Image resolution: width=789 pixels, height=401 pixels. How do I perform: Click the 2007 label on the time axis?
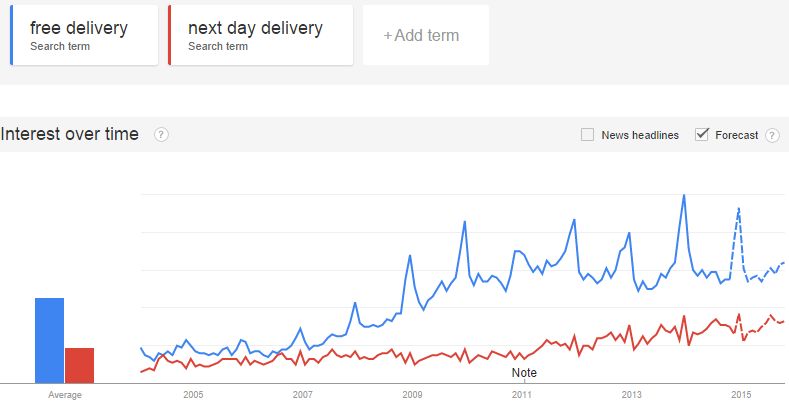point(302,394)
